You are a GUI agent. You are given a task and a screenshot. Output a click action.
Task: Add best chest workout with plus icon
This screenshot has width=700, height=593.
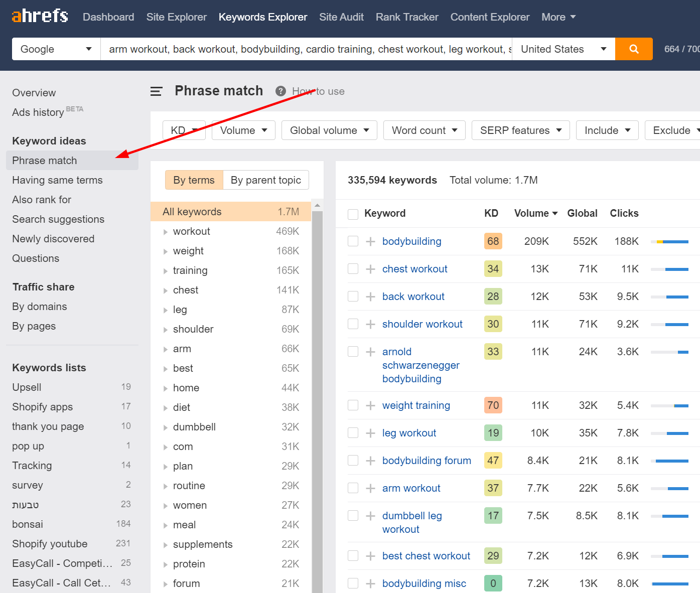(x=370, y=556)
